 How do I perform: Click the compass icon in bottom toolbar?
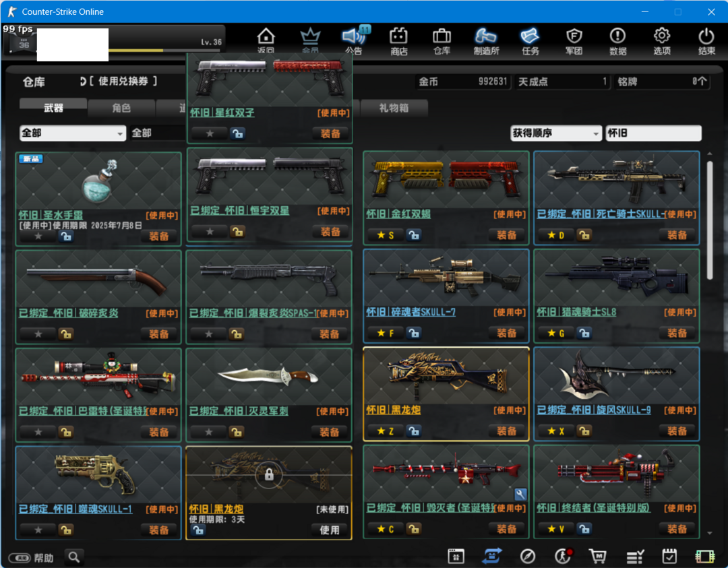pos(527,556)
